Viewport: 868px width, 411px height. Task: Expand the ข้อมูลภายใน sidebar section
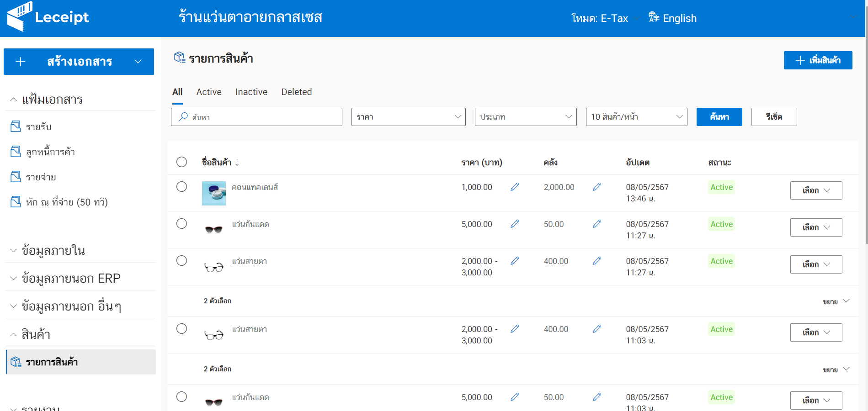(53, 250)
